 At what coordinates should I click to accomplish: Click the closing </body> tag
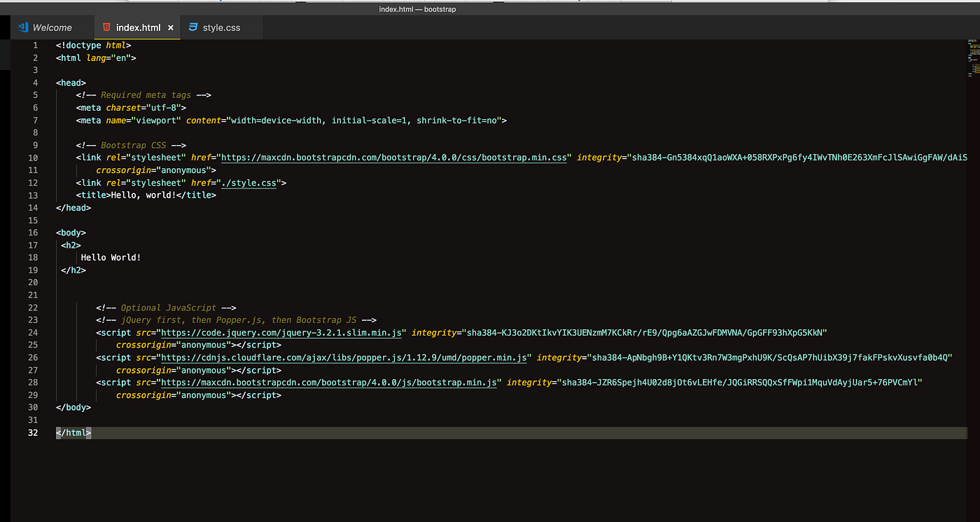tap(73, 407)
